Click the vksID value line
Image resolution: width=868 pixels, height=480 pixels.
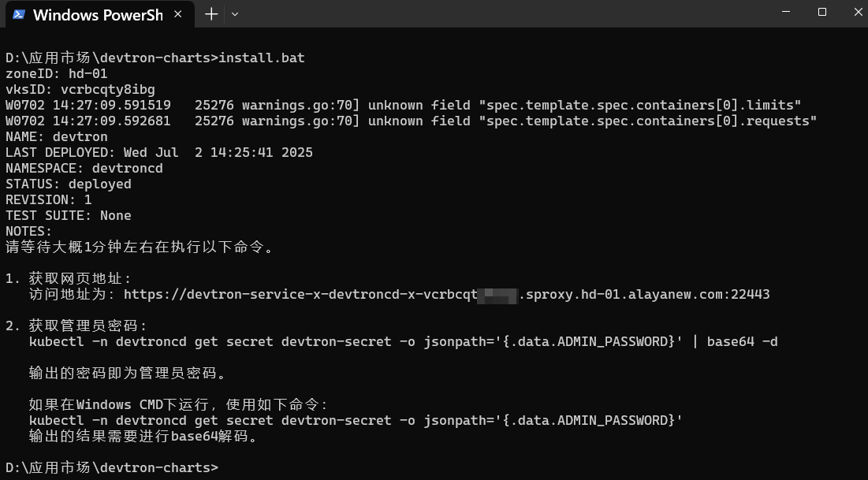(80, 89)
